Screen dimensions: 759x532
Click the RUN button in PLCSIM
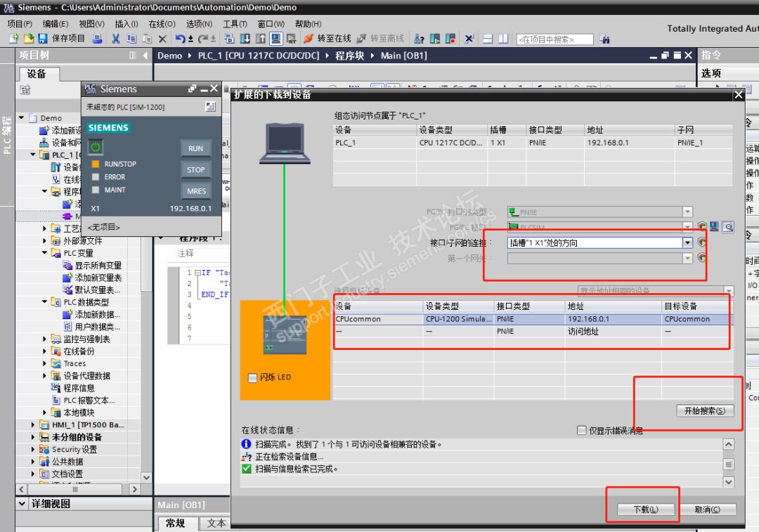pos(195,148)
